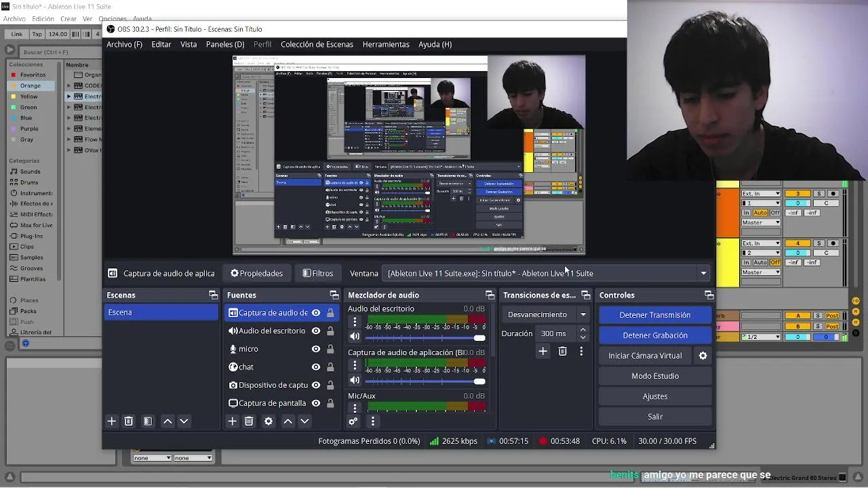Toggle Dispositivo de captura visibility eye

point(315,385)
